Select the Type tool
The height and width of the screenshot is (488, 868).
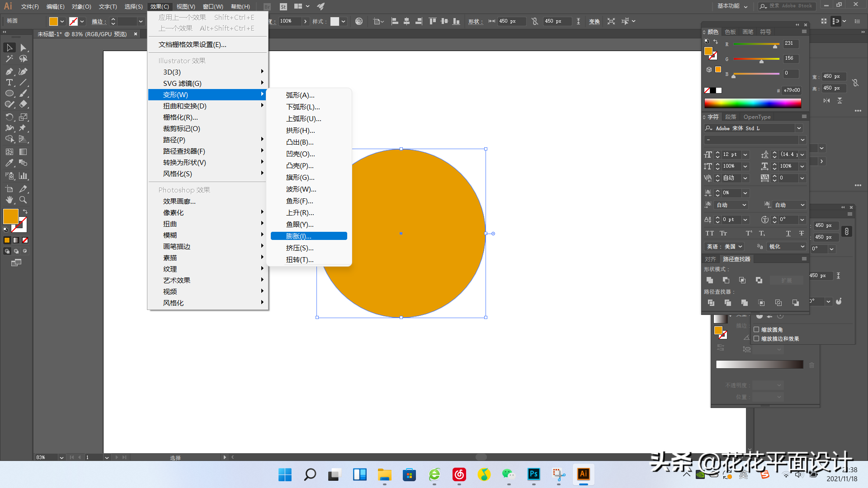pos(9,83)
